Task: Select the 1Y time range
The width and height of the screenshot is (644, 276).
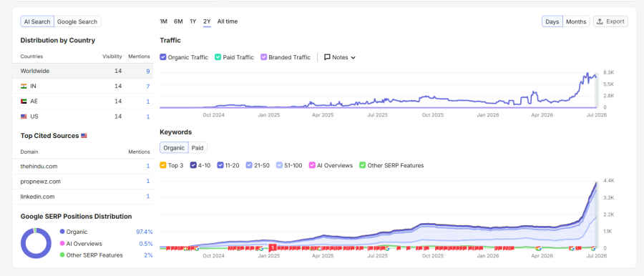Action: click(x=192, y=21)
